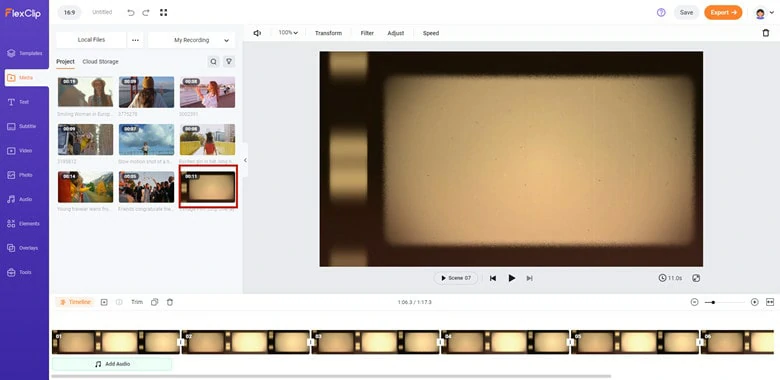This screenshot has width=780, height=380.
Task: Click the Trim button
Action: [x=137, y=302]
